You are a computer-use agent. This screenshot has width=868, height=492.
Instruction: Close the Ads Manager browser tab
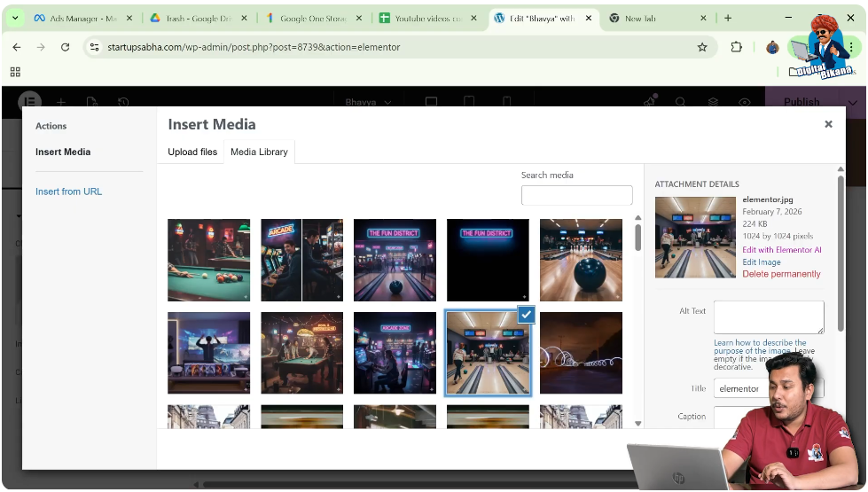(x=129, y=19)
